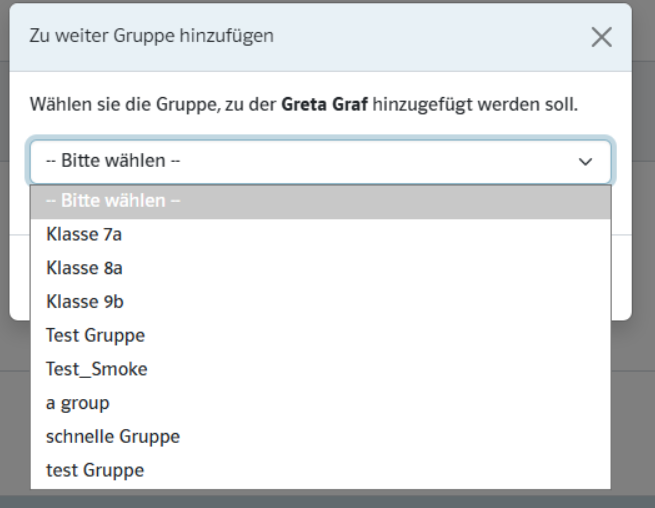Click the chevron arrow of the group selector

pyautogui.click(x=586, y=161)
